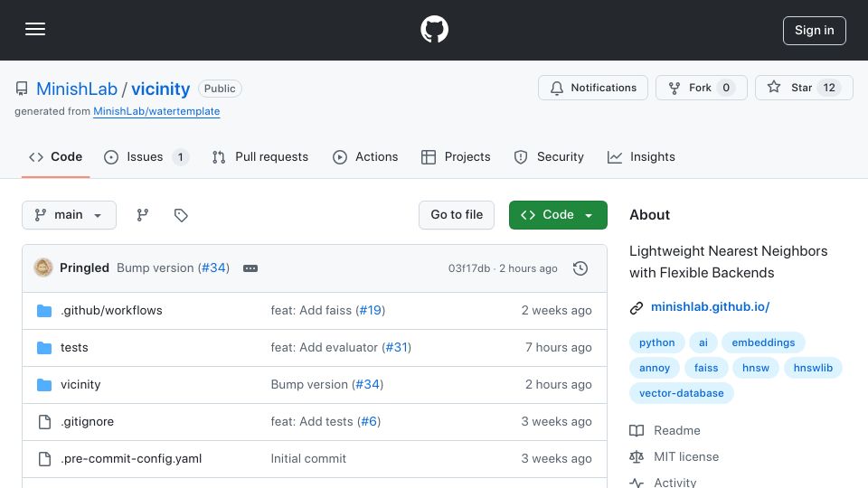Open the Actions tab
Screen dimensions: 868x488
click(365, 157)
